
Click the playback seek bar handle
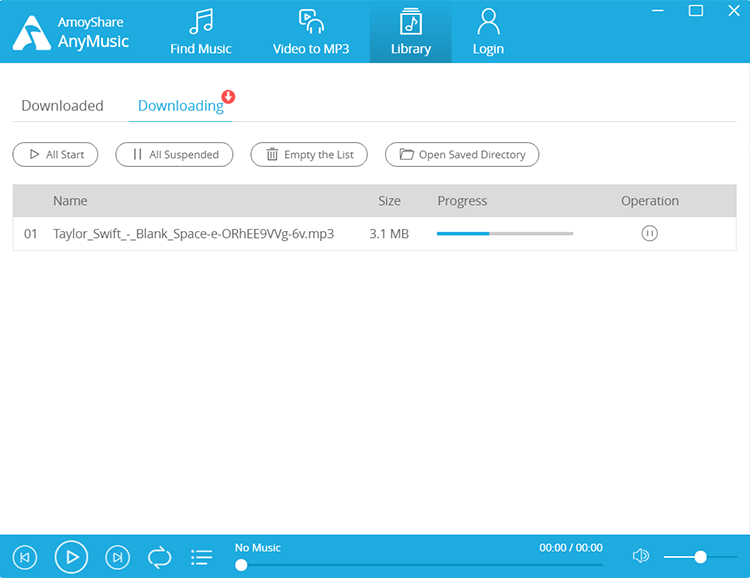pyautogui.click(x=241, y=565)
